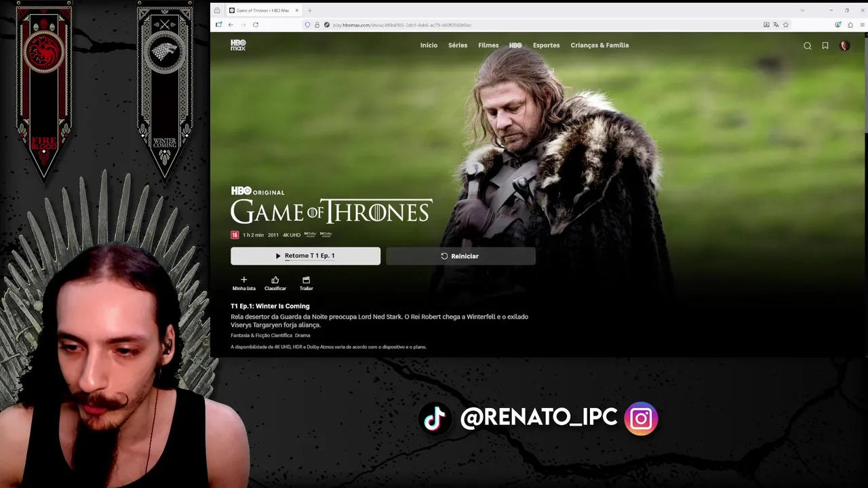Click the Fantasia & Ficção Científica genre
The image size is (868, 488).
click(261, 335)
